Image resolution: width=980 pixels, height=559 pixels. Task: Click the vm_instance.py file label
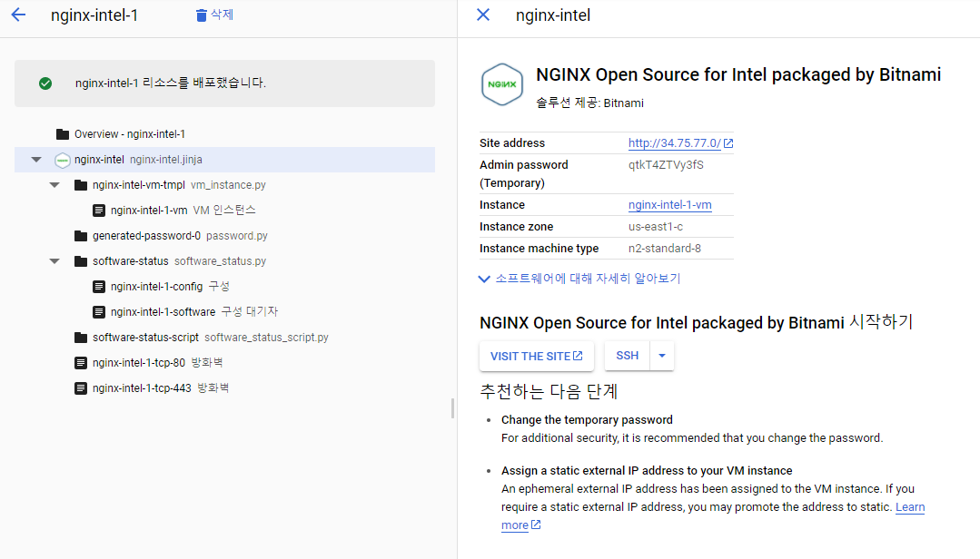click(228, 185)
